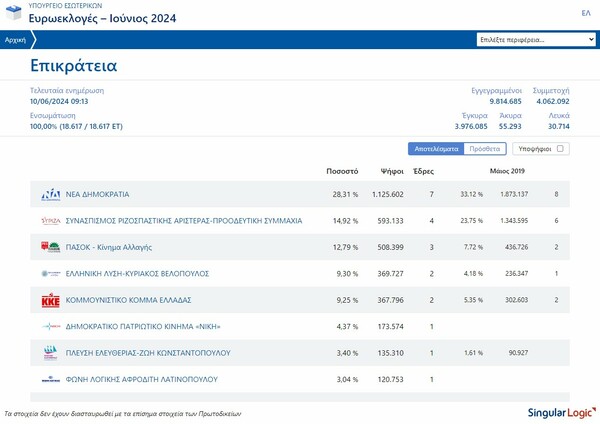Screen dimensions: 600x424
Task: Click the Foni Logikis party logo
Action: point(50,380)
